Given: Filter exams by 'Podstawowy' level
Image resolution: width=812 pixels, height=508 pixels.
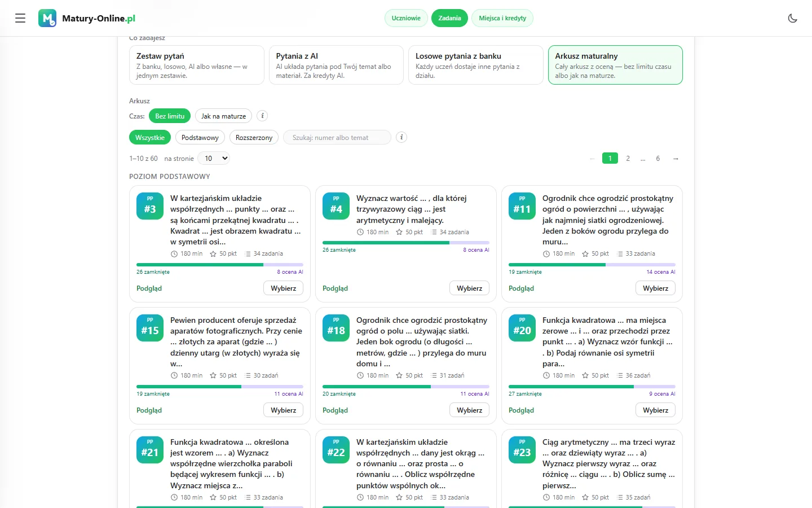Looking at the screenshot, I should pos(200,137).
